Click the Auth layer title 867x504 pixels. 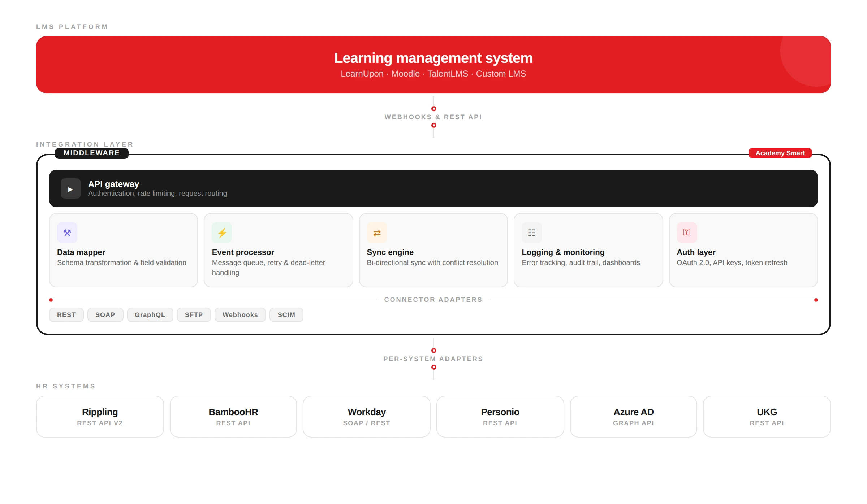point(696,252)
